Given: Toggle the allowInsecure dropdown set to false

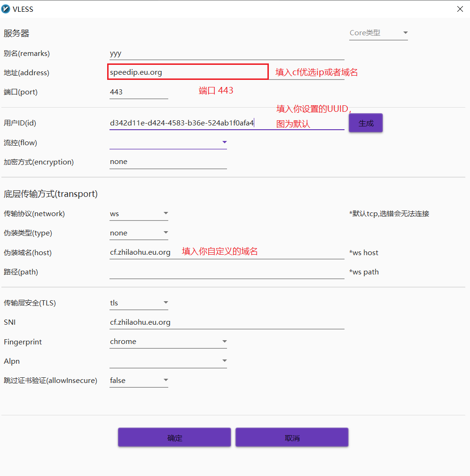Looking at the screenshot, I should click(x=139, y=381).
